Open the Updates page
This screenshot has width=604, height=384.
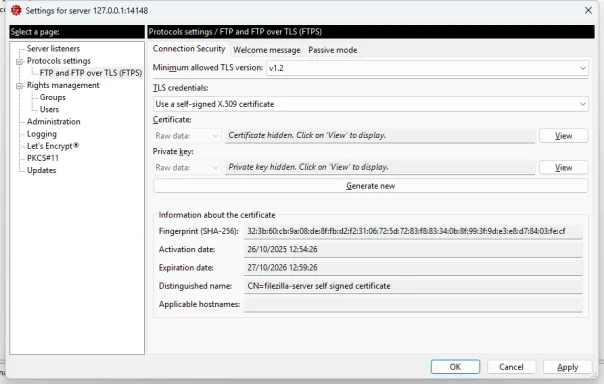pyautogui.click(x=41, y=170)
